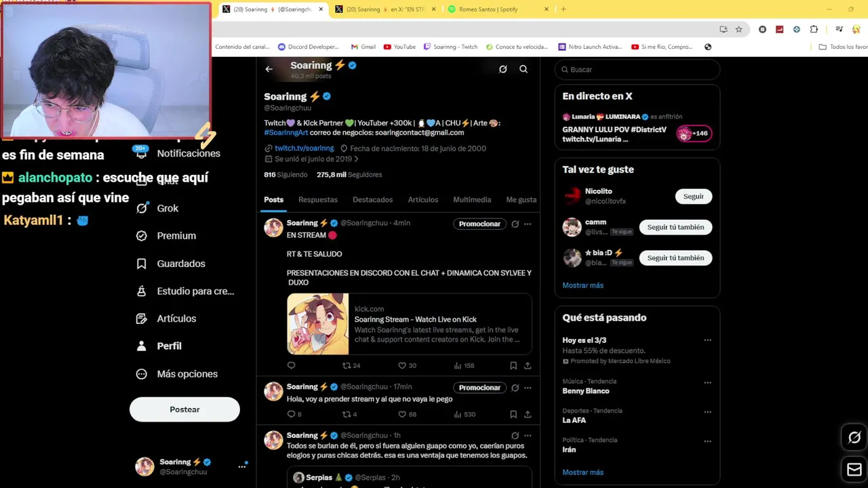Open Grok icon on the EN STREAM post

[515, 224]
